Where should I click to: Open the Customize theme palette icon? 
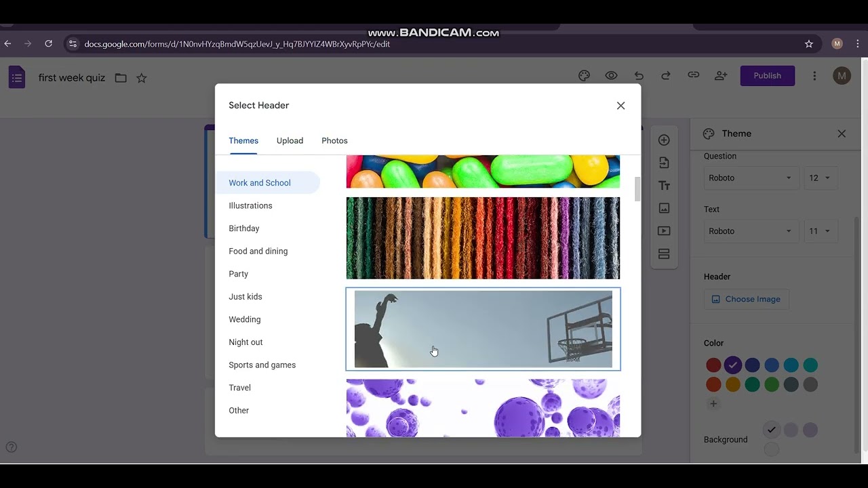[x=584, y=76]
